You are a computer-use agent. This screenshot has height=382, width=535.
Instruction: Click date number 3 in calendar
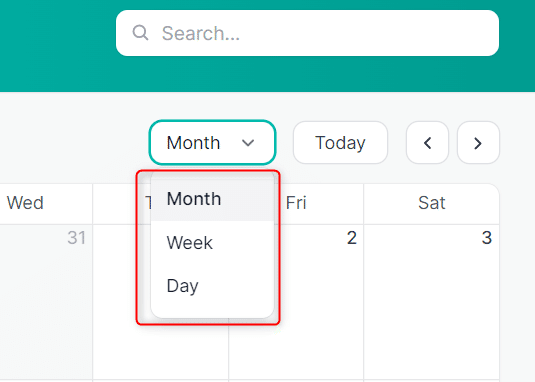pyautogui.click(x=487, y=238)
